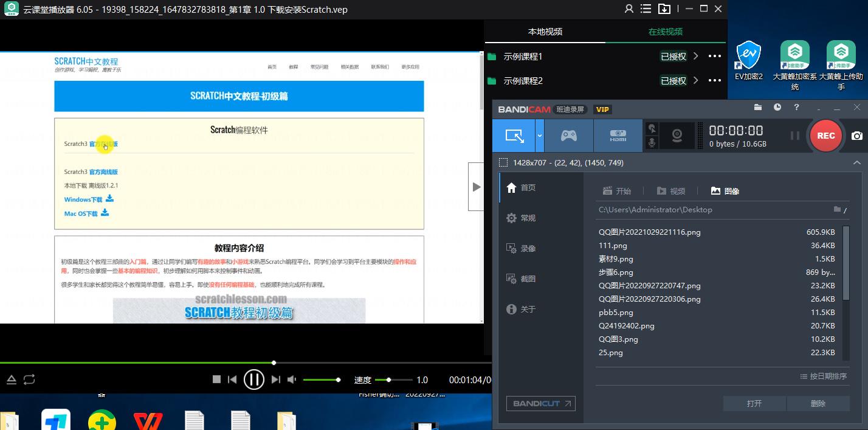868x430 pixels.
Task: Toggle the loop playback icon
Action: click(29, 380)
